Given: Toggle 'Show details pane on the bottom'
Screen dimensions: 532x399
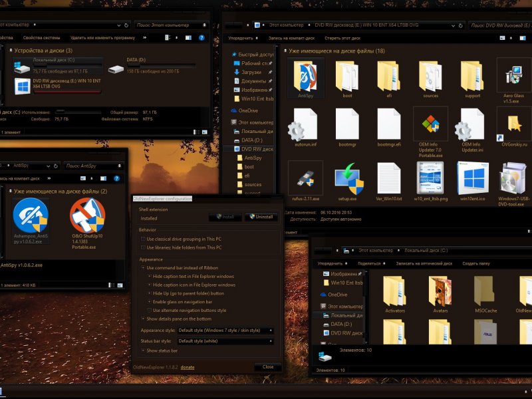Looking at the screenshot, I should coord(144,319).
